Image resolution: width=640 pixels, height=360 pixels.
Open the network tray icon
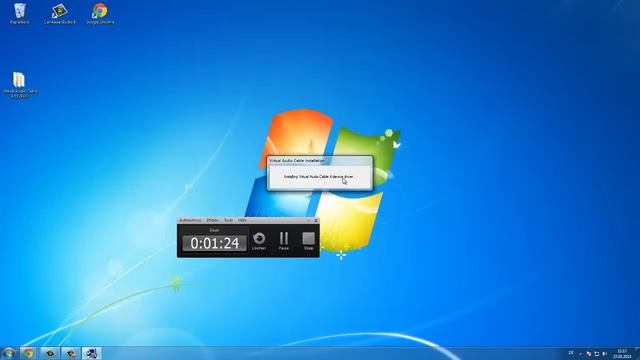pyautogui.click(x=597, y=353)
